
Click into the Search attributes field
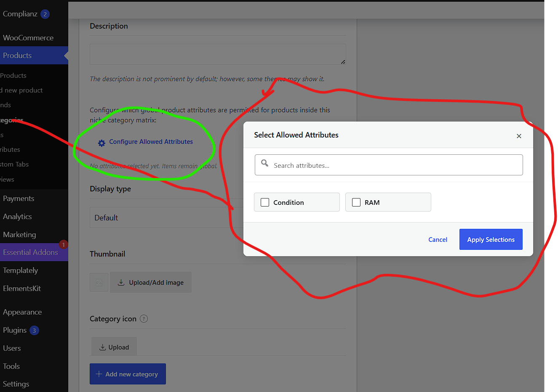[389, 165]
